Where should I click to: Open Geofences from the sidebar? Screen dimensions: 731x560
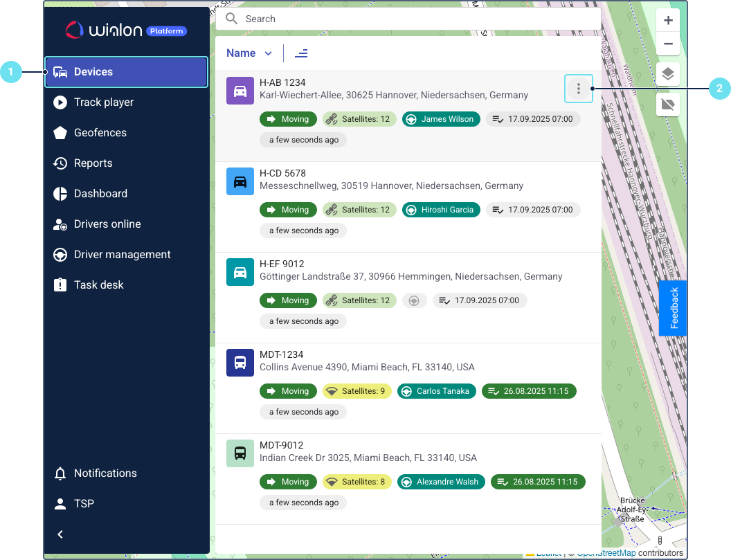[x=100, y=133]
